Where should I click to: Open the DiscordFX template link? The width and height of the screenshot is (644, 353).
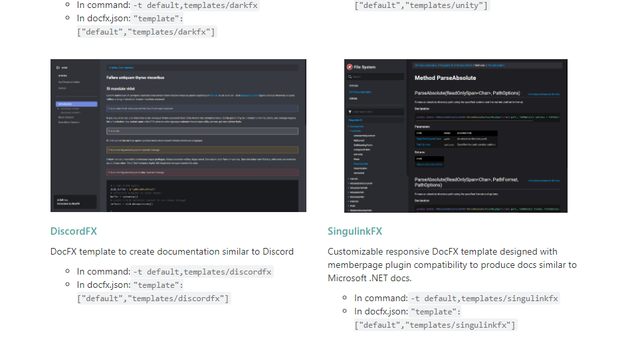(74, 231)
